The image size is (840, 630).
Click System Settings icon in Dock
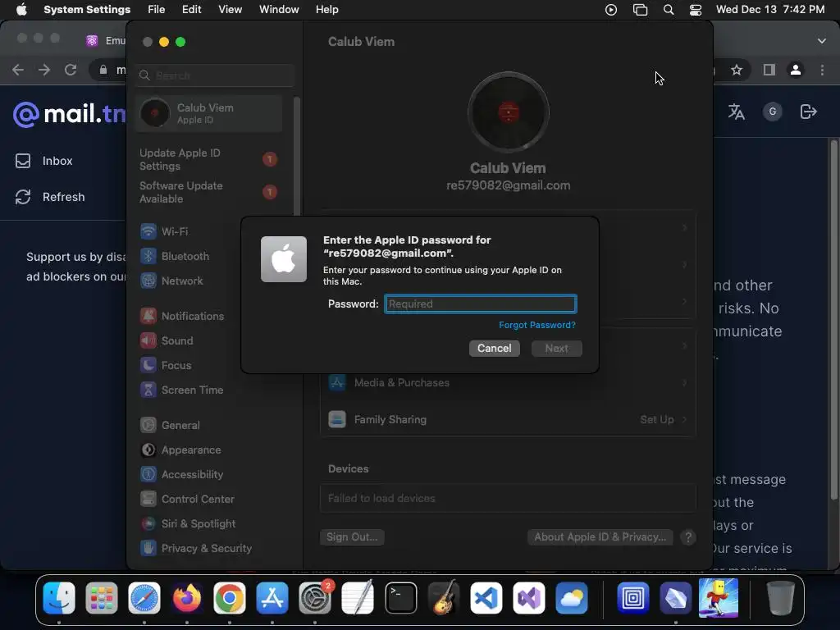(x=315, y=597)
